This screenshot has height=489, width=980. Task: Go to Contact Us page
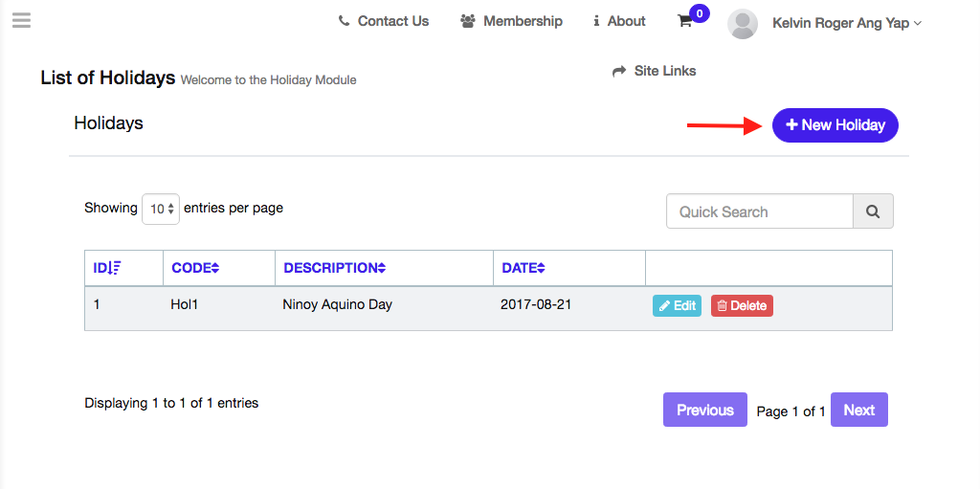click(x=392, y=21)
